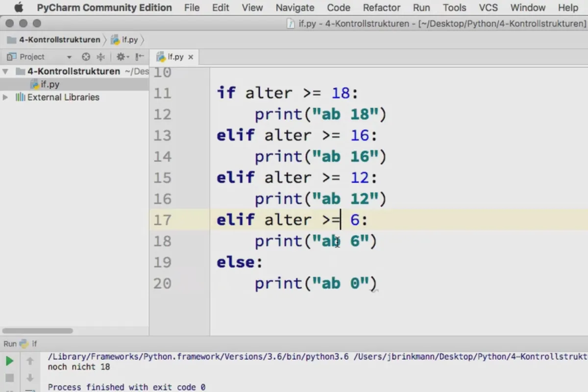Click the Collapse All icon in Project panel
Viewport: 588px width, 392px height.
[101, 57]
